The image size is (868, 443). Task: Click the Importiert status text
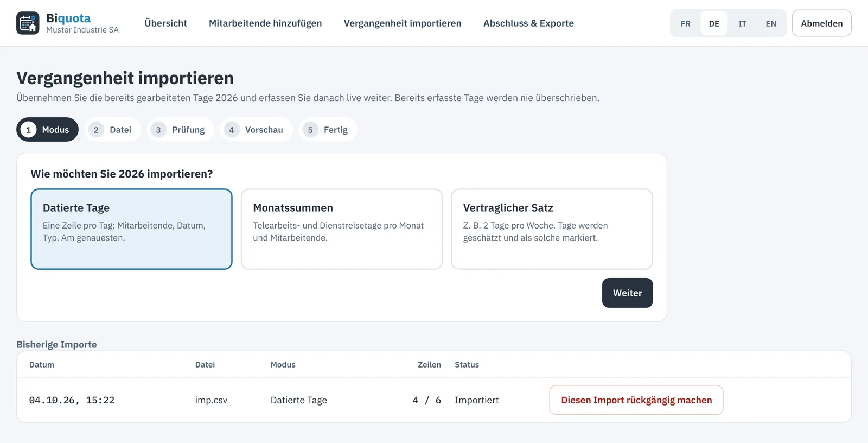477,400
